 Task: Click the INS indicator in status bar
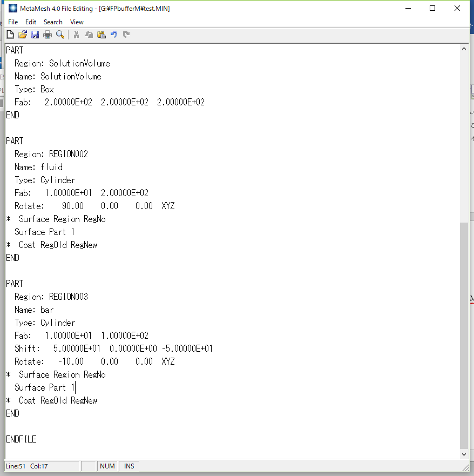129,466
